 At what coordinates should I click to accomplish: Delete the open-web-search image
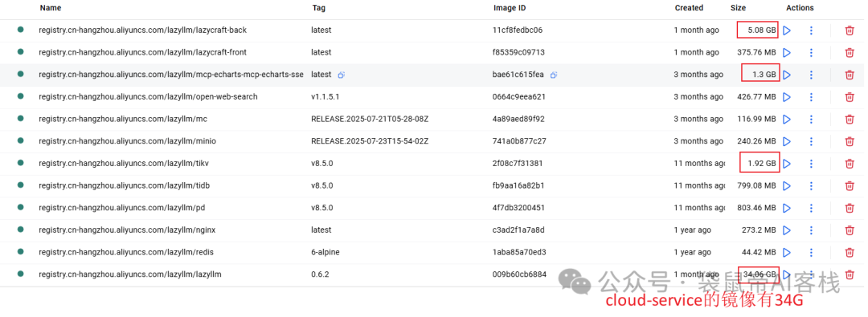[850, 97]
